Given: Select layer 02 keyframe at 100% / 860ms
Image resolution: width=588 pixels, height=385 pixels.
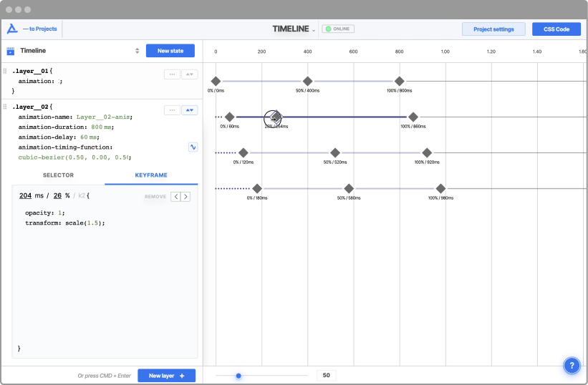Looking at the screenshot, I should [413, 117].
